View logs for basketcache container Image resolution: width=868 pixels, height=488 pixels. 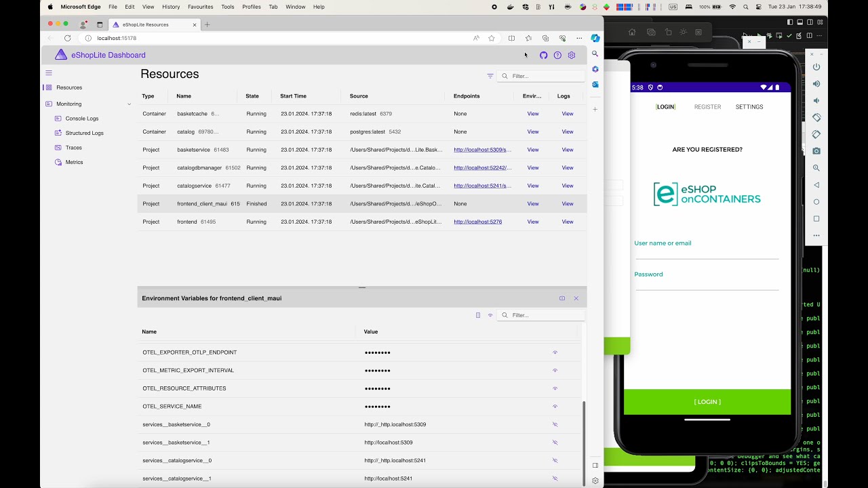pos(568,114)
